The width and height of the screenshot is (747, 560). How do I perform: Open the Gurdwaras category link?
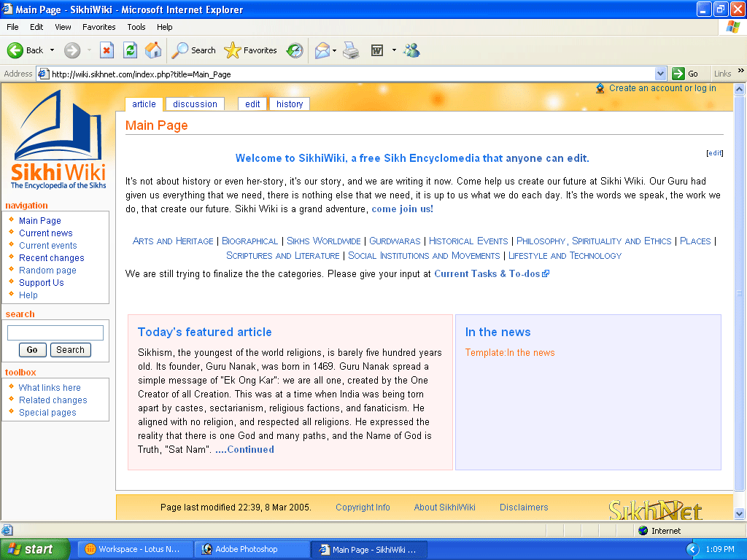[x=395, y=241]
